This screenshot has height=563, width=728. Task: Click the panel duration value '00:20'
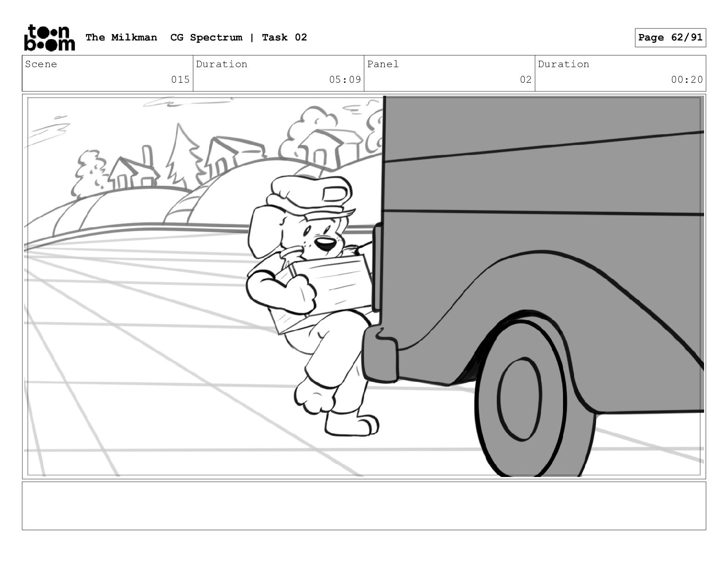coord(687,80)
